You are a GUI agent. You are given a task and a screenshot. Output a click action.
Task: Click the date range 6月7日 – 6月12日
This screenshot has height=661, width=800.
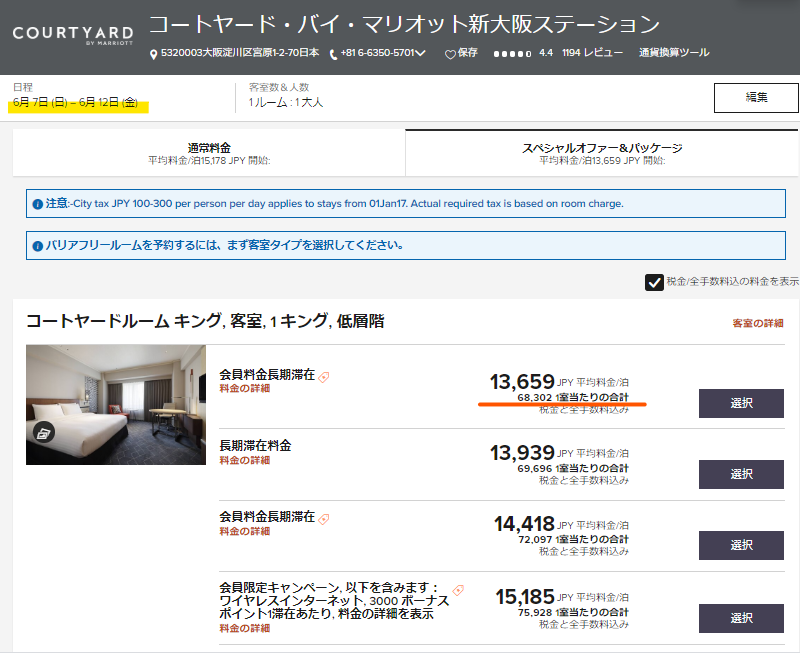tap(76, 102)
